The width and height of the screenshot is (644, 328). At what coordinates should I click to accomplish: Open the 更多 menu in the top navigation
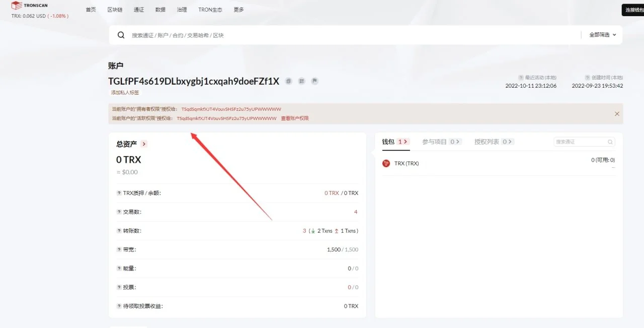[239, 10]
